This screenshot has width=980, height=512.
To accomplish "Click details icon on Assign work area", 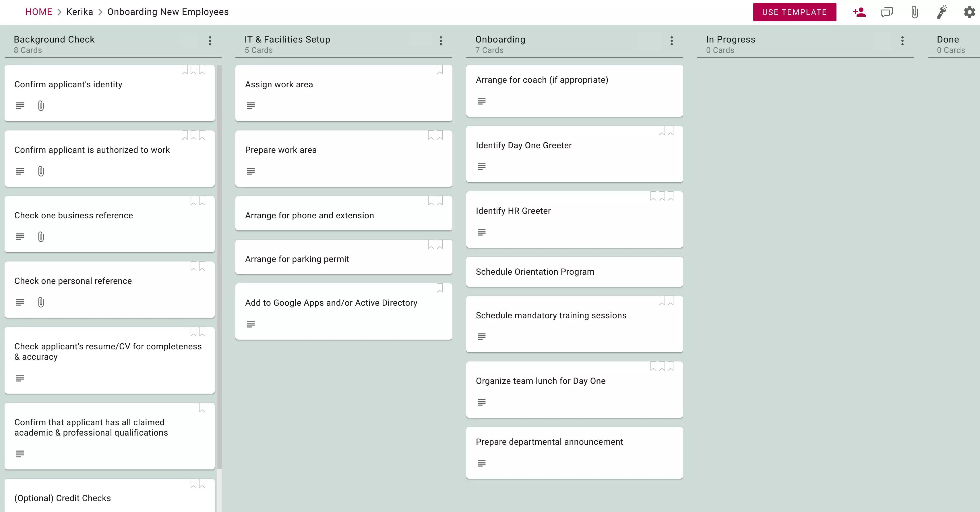I will [251, 105].
